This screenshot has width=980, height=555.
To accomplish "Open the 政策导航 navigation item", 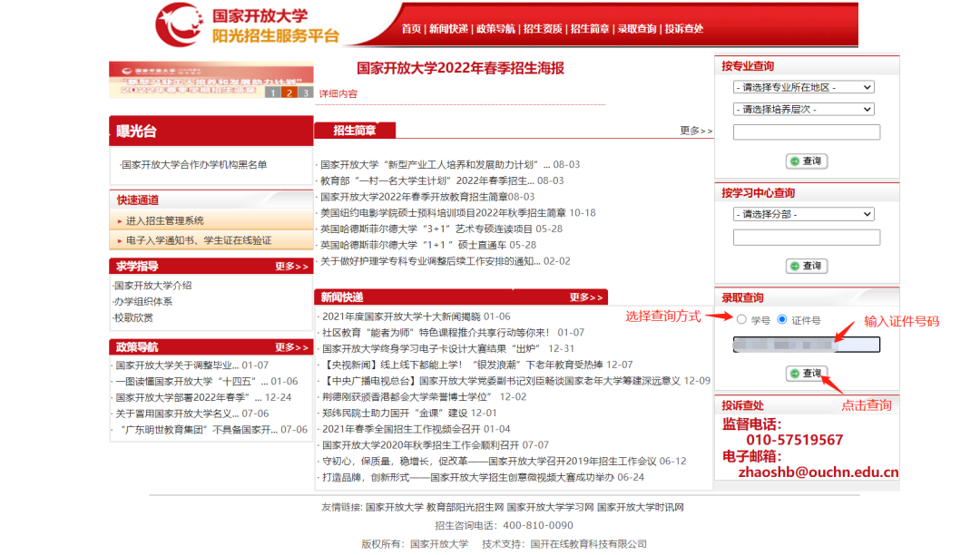I will tap(495, 29).
